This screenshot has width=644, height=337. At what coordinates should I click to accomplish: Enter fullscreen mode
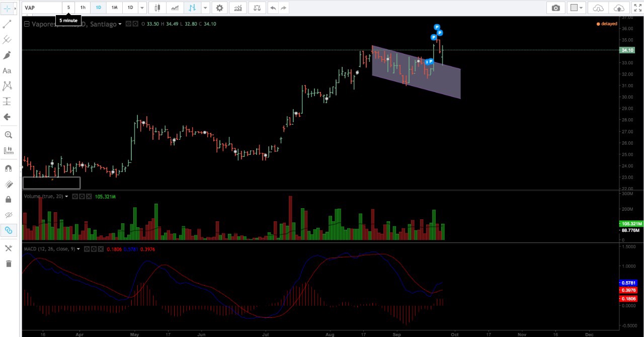tap(637, 8)
